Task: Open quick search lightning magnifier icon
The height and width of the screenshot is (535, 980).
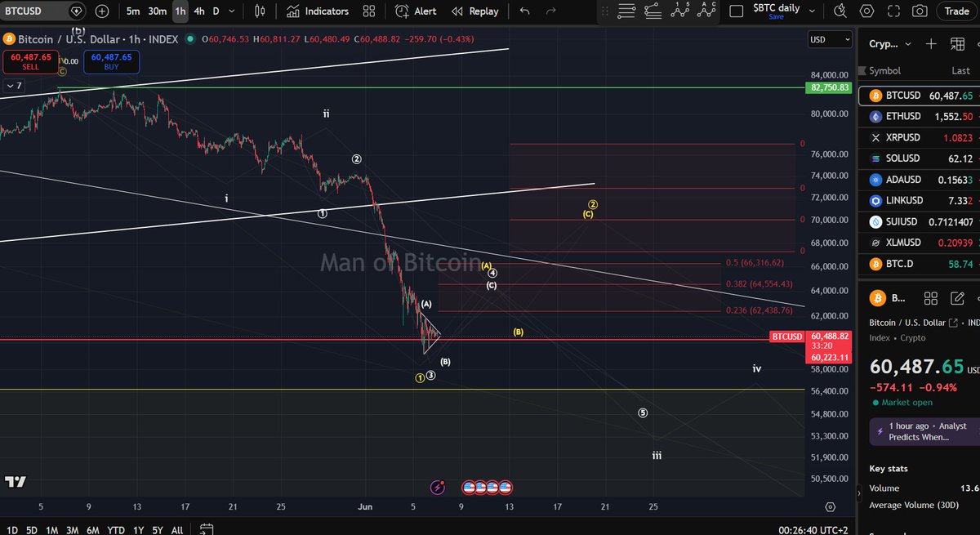Action: pos(840,11)
